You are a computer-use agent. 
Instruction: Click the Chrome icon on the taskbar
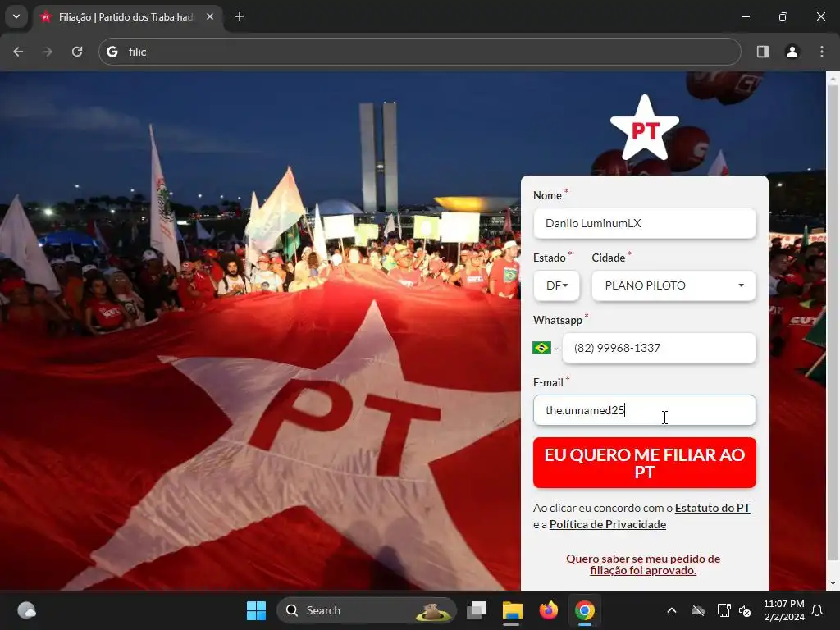coord(584,610)
